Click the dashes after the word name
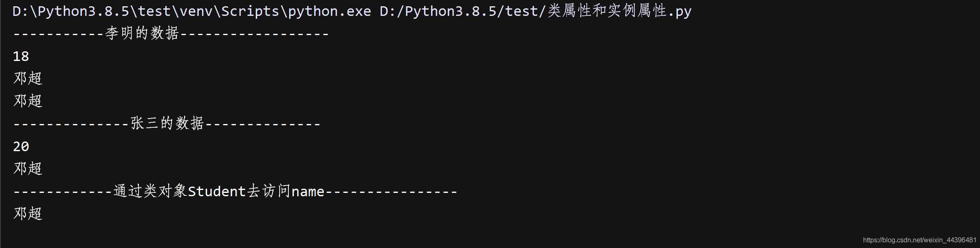This screenshot has width=980, height=248. 391,192
